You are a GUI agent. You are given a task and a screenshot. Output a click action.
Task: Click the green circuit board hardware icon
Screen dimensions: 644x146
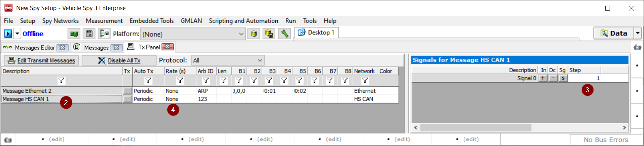point(74,34)
